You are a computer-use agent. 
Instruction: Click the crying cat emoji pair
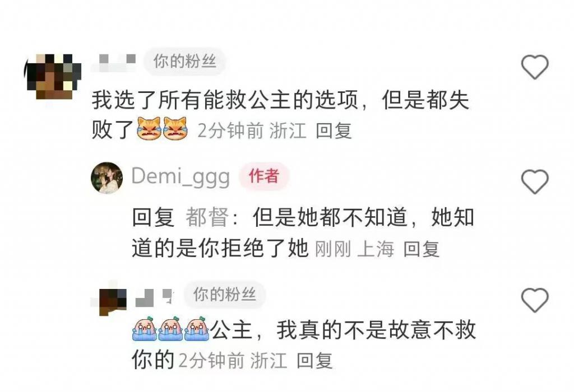tap(162, 129)
